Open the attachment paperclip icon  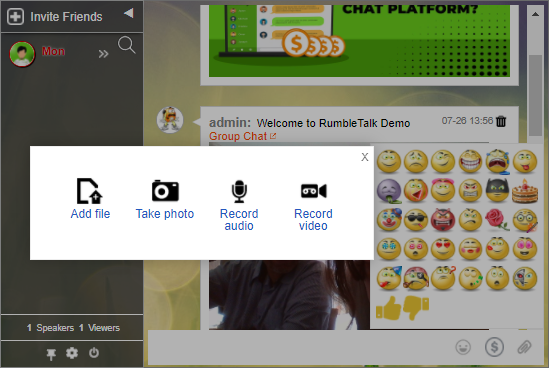pyautogui.click(x=524, y=347)
